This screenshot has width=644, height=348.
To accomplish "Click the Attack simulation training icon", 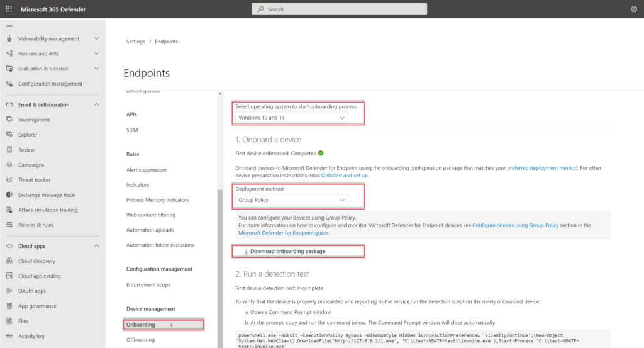I will (x=9, y=210).
